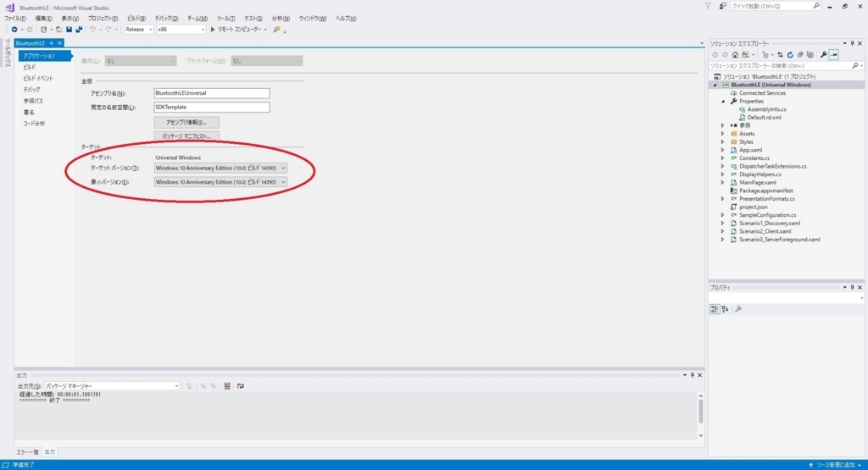Open the Edit menu (編集)

(44, 19)
